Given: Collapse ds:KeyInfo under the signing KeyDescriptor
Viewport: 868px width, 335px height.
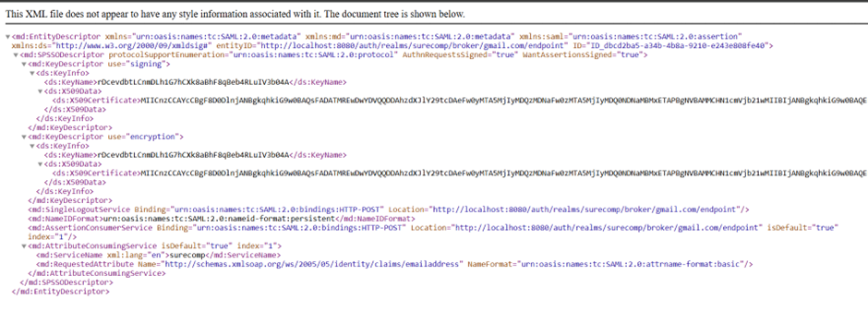Looking at the screenshot, I should point(32,74).
